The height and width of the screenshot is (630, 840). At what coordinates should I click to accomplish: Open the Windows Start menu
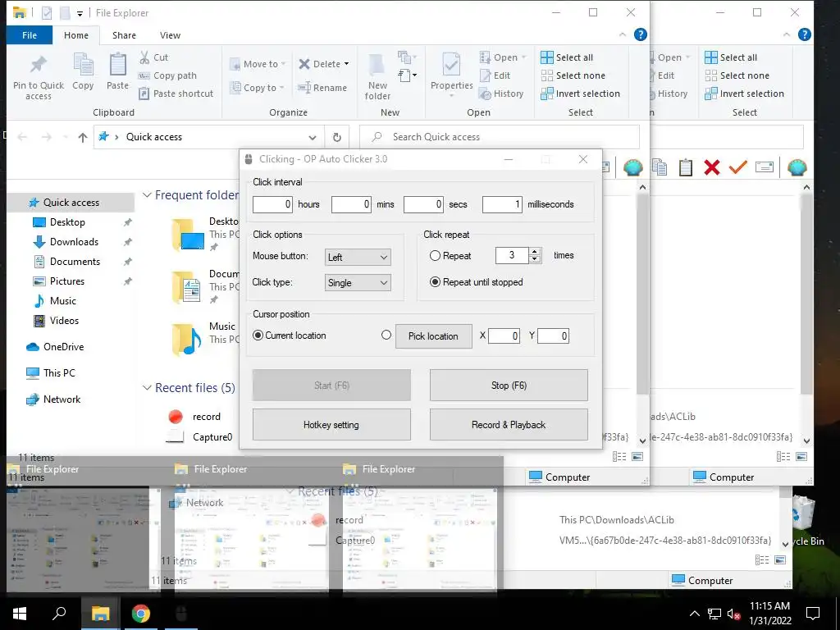click(20, 614)
